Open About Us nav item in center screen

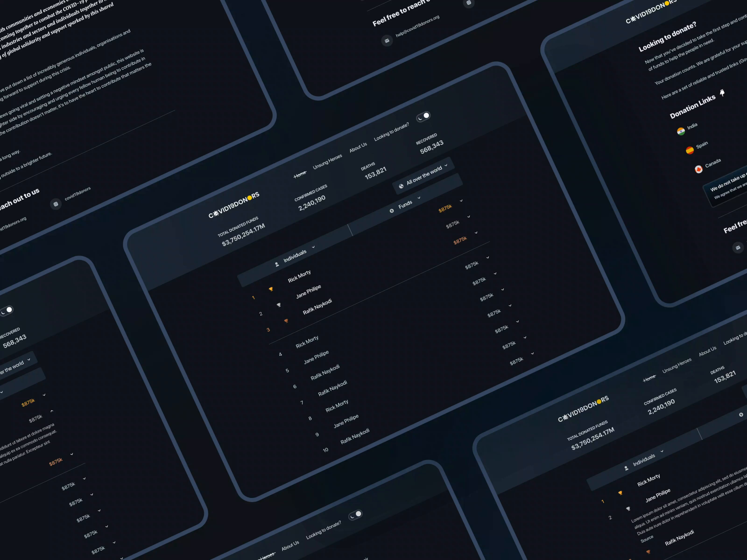pyautogui.click(x=358, y=147)
